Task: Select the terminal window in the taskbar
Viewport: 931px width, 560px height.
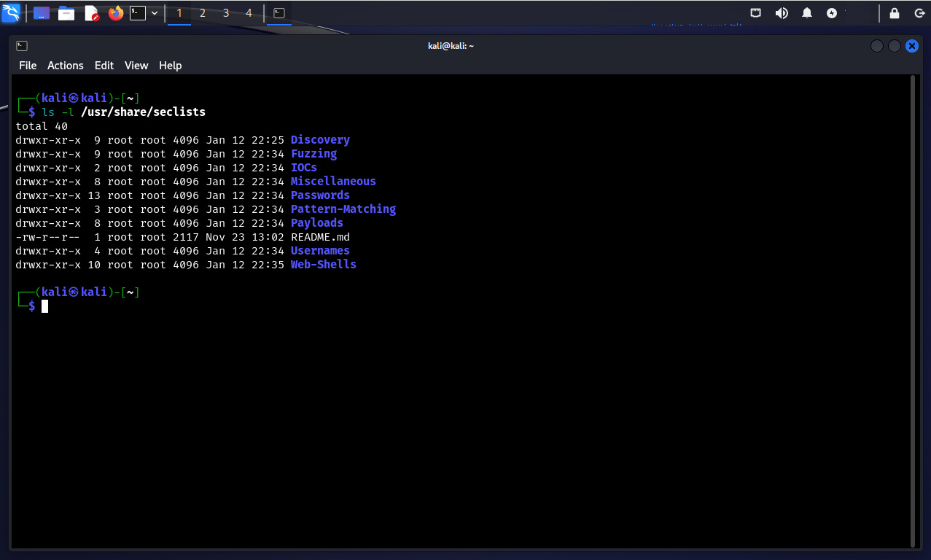Action: coord(278,13)
